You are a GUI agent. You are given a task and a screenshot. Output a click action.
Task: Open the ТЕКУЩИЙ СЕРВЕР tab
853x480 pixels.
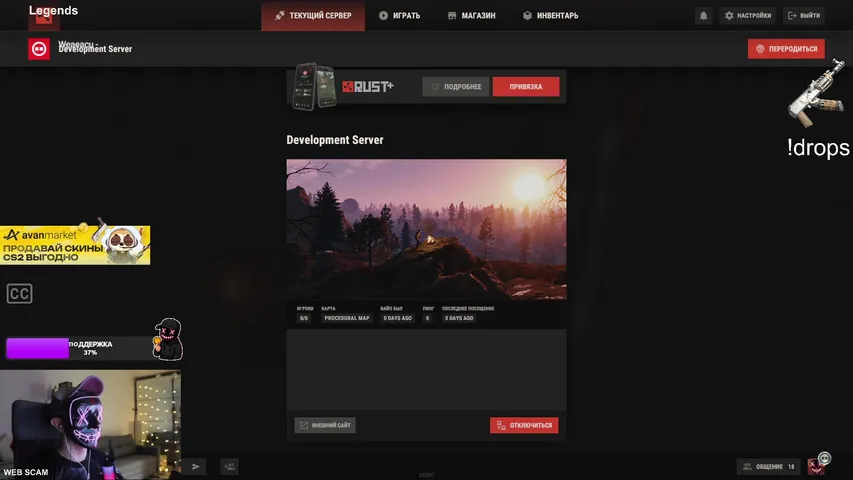click(x=313, y=15)
